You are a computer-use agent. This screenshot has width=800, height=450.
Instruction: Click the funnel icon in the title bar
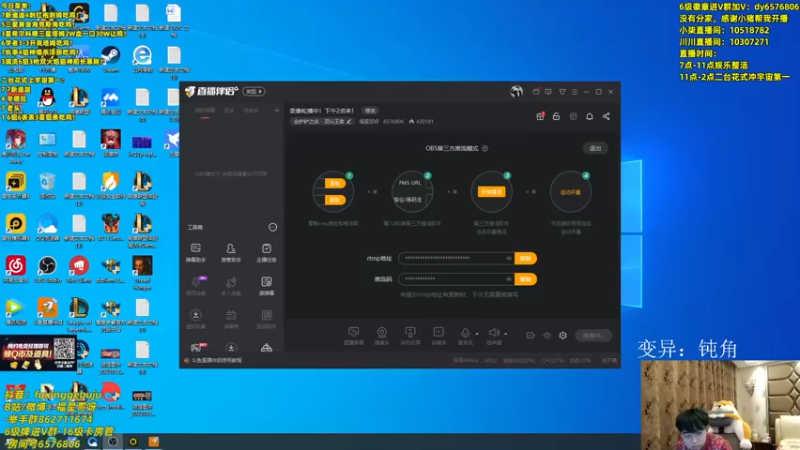click(562, 92)
